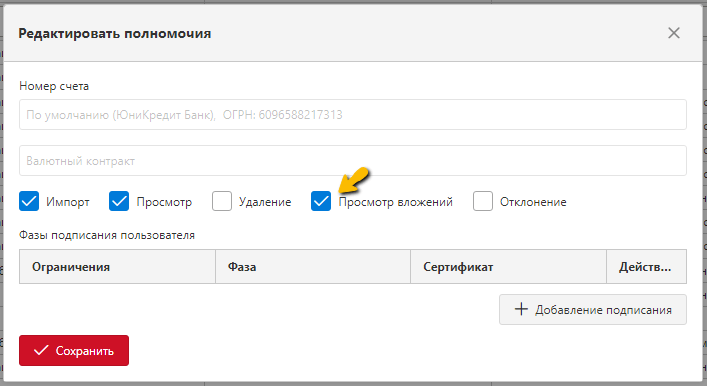Click the Редактировать полномочия dialog title
The height and width of the screenshot is (386, 707).
tap(115, 33)
